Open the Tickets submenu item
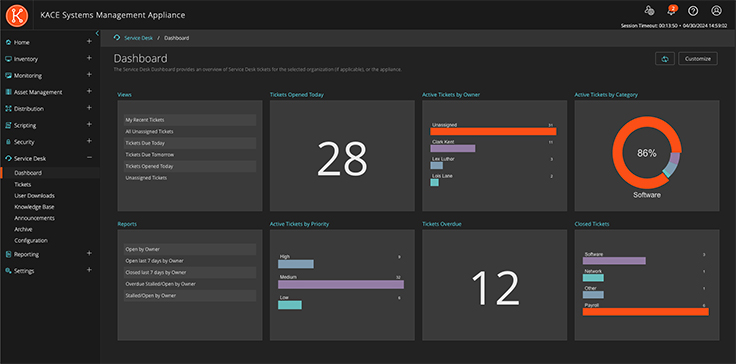Viewport: 736px width, 364px height. point(23,185)
